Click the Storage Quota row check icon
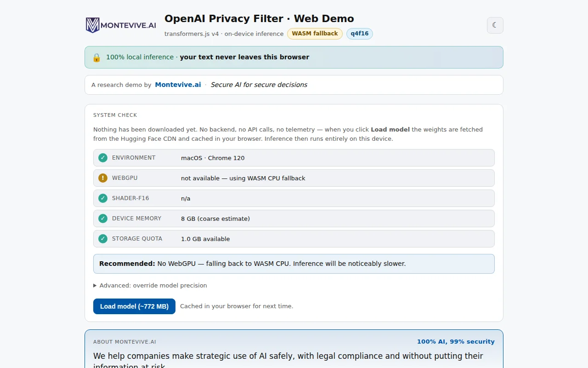This screenshot has height=368, width=588. point(103,239)
